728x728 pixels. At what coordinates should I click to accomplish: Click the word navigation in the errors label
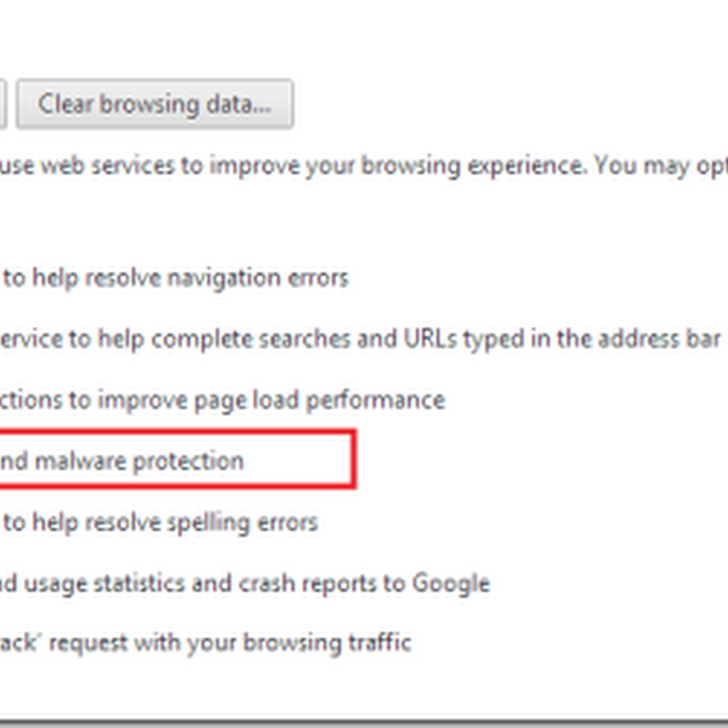click(x=224, y=278)
